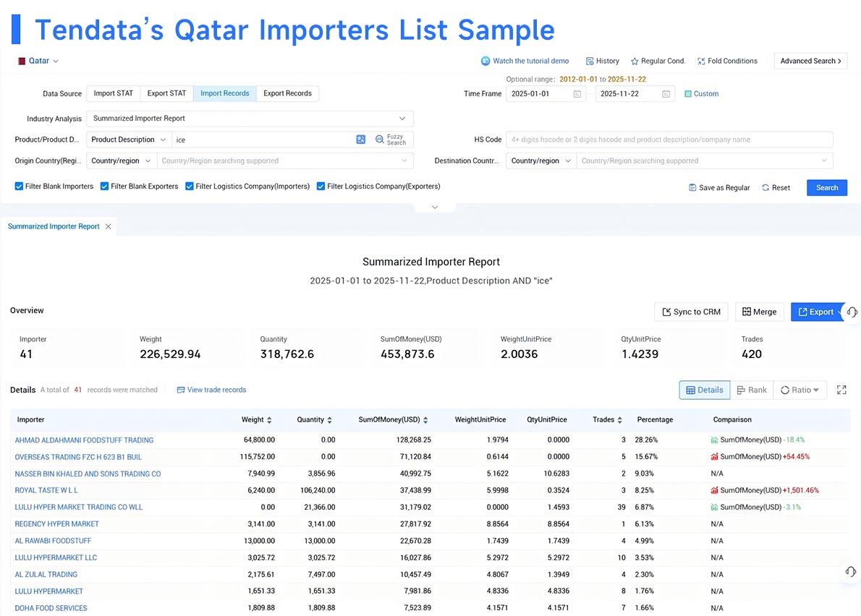Screen dimensions: 861x616
Task: Open Origin Country/region type dropdown
Action: point(122,161)
